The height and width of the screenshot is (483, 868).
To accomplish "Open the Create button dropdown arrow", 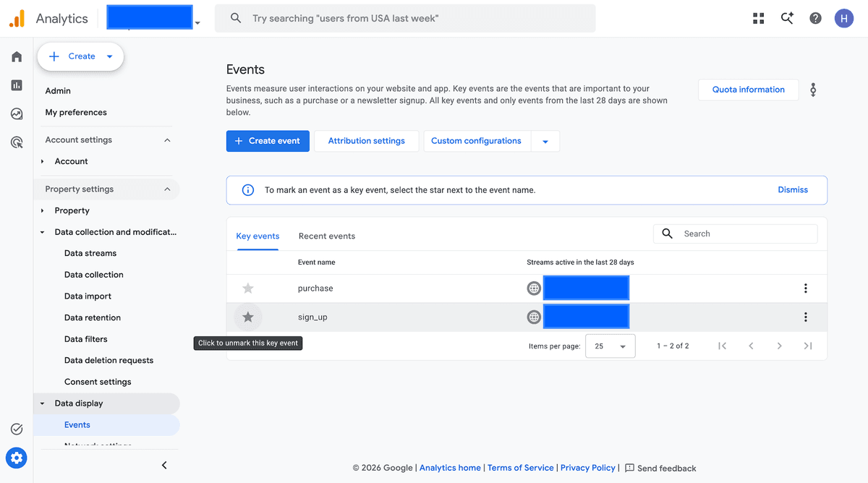I will tap(109, 56).
